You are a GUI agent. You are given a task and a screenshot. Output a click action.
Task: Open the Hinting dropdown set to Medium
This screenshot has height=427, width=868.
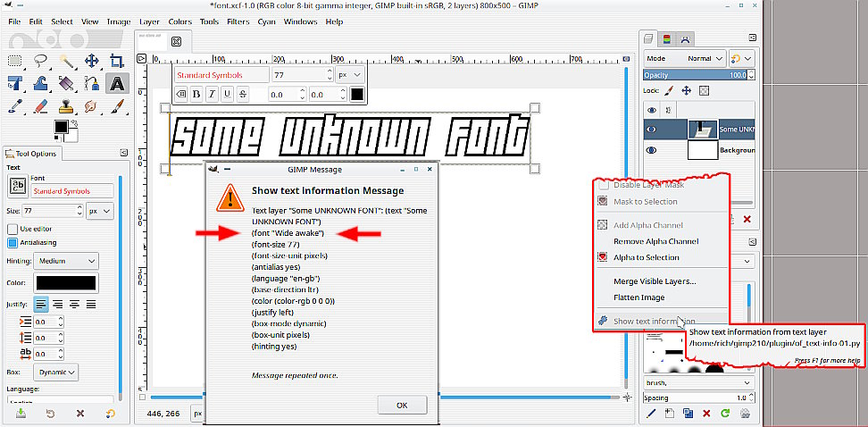tap(66, 261)
